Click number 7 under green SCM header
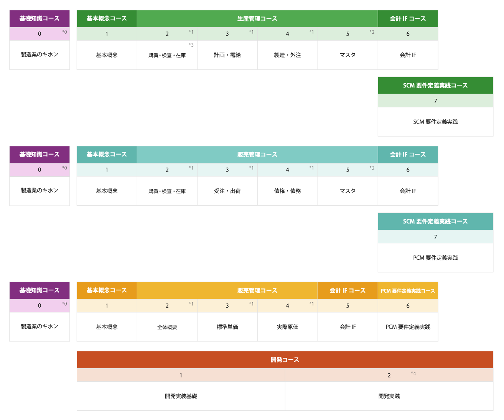The height and width of the screenshot is (420, 504). [435, 101]
